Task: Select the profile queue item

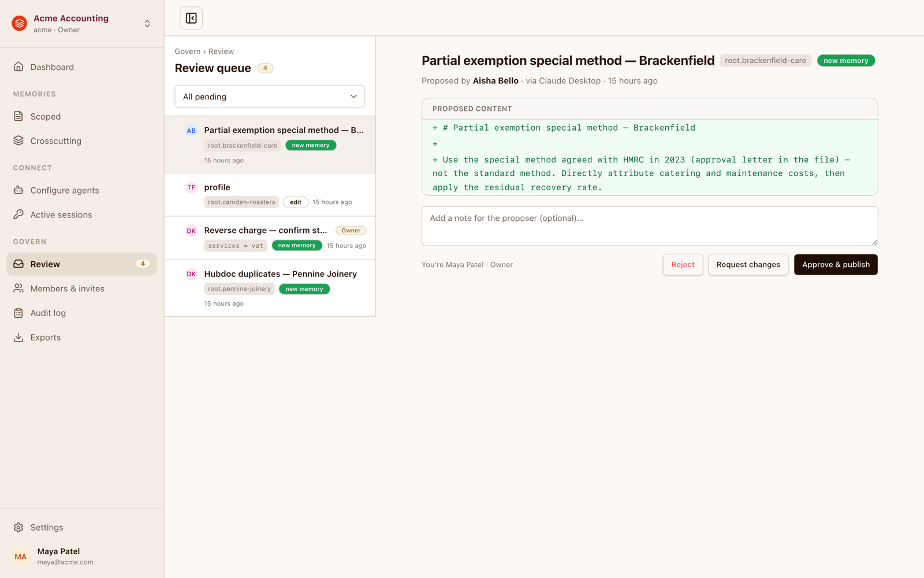Action: coord(270,195)
